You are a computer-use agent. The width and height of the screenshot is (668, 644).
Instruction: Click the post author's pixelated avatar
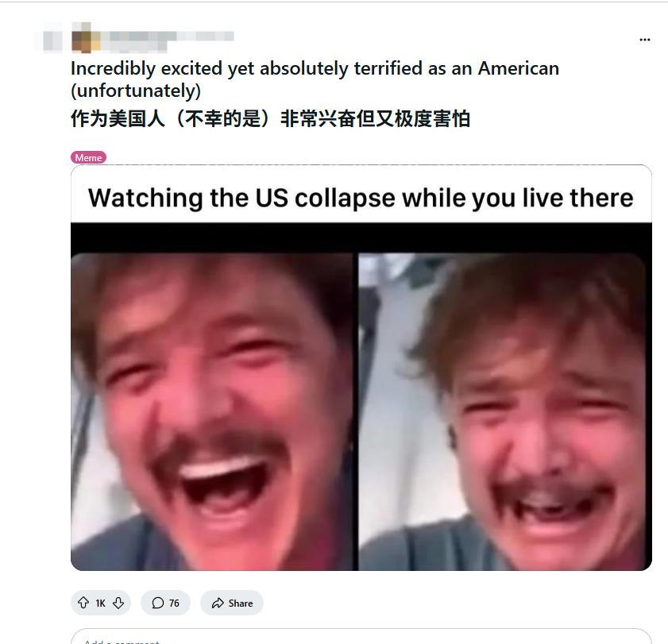[86, 37]
